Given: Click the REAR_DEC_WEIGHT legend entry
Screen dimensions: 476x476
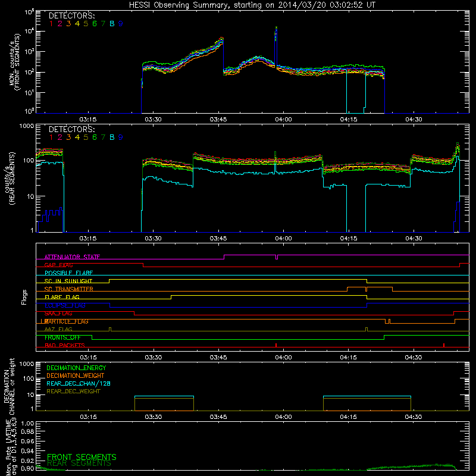Looking at the screenshot, I should coord(73,392).
